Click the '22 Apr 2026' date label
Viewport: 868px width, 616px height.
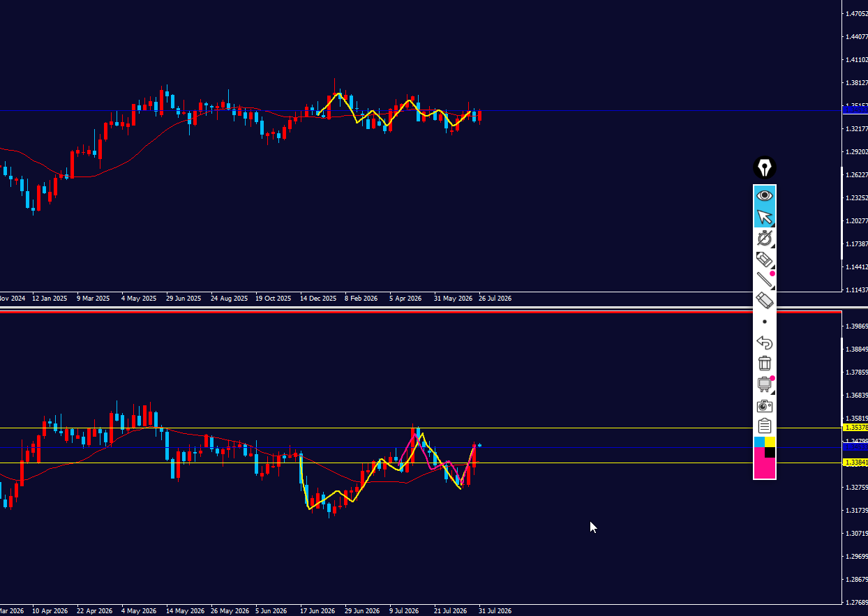click(94, 611)
